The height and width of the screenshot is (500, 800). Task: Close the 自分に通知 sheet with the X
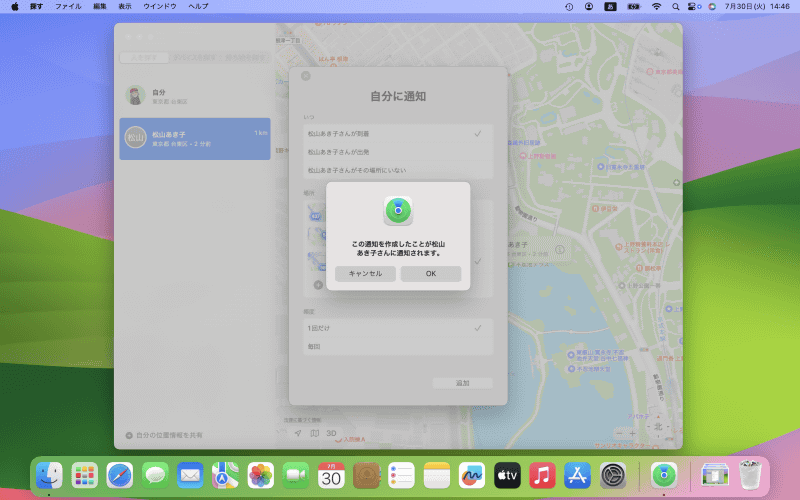306,76
